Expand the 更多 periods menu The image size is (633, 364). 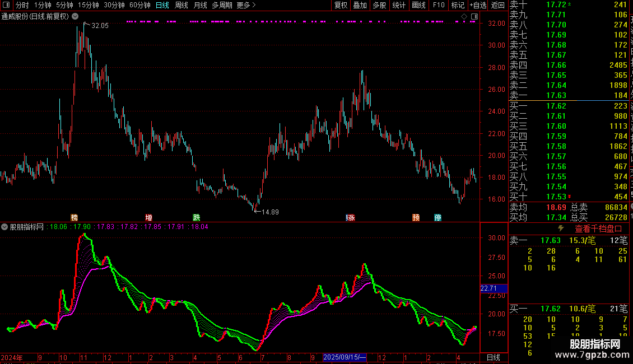pyautogui.click(x=246, y=5)
